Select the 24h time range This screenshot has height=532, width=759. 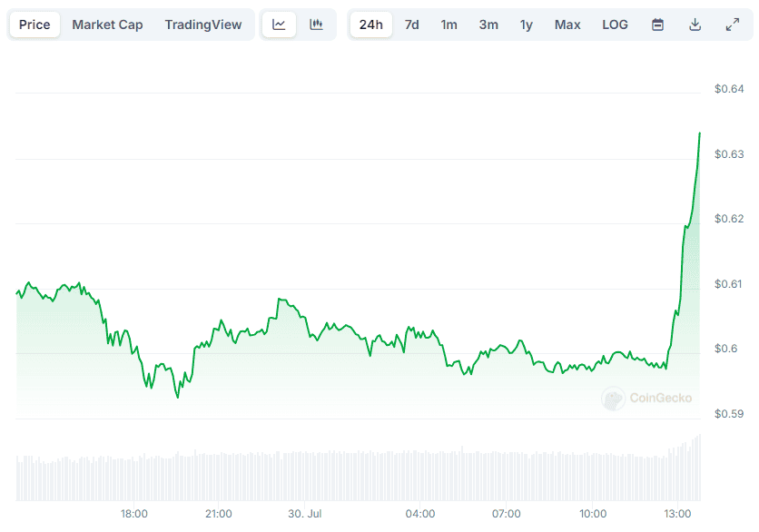coord(370,25)
